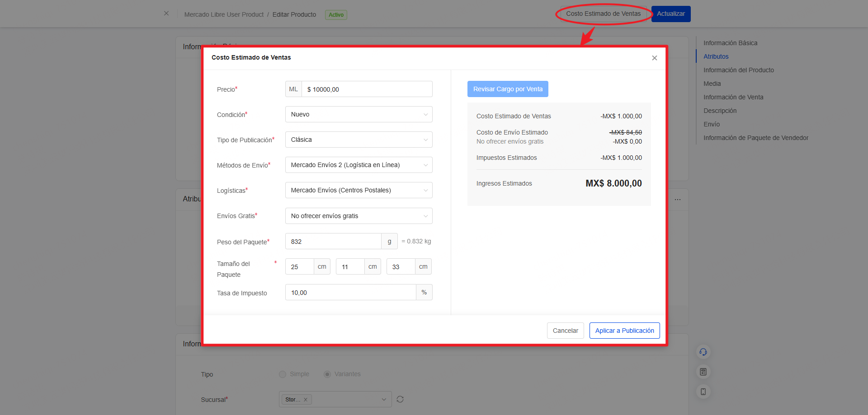Expand the Tipo de Publicación dropdown

click(359, 140)
